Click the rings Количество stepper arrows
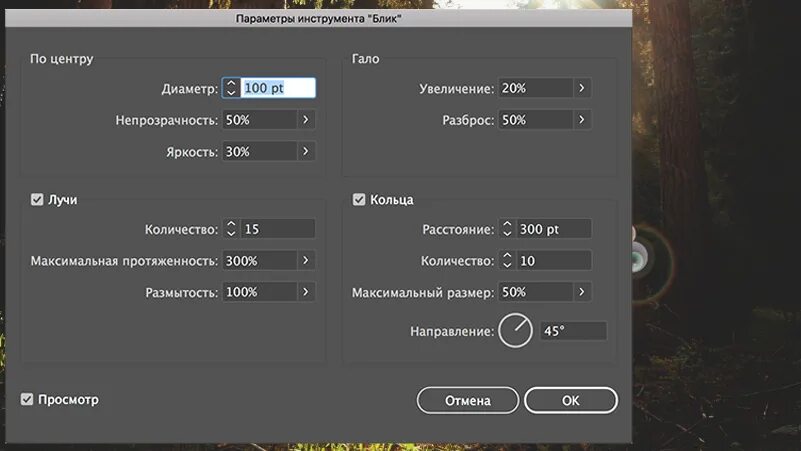This screenshot has height=451, width=801. point(507,260)
